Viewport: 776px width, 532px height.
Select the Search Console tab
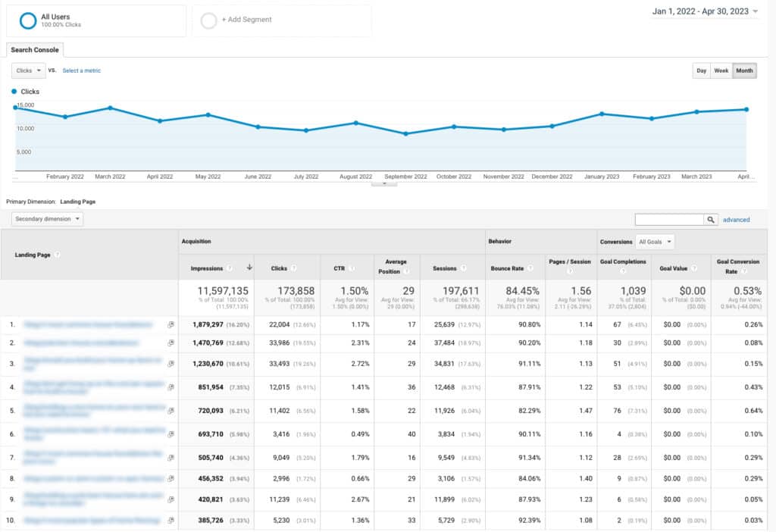[35, 50]
